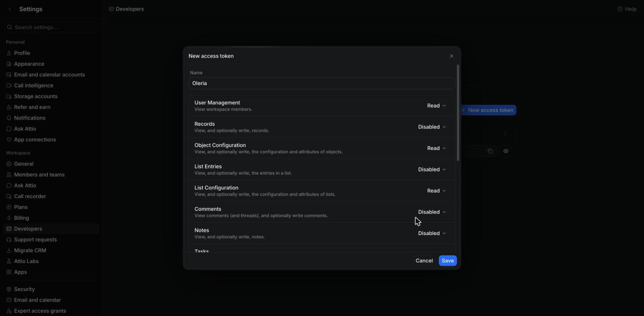
Task: Open Appearance settings
Action: (51, 64)
